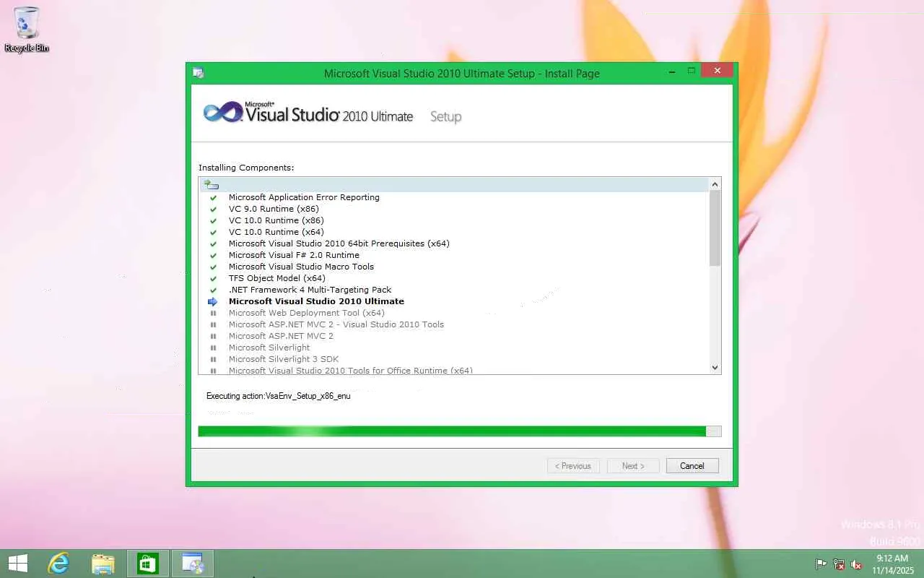
Task: Click green check beside TFS Object Model (x64)
Action: point(213,278)
